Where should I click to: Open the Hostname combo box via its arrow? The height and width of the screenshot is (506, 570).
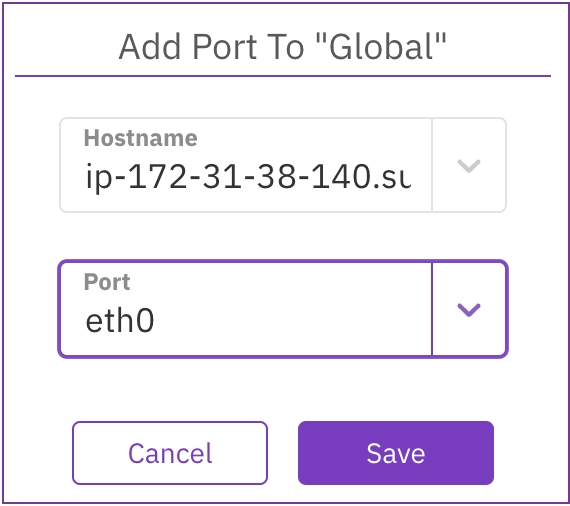[469, 166]
